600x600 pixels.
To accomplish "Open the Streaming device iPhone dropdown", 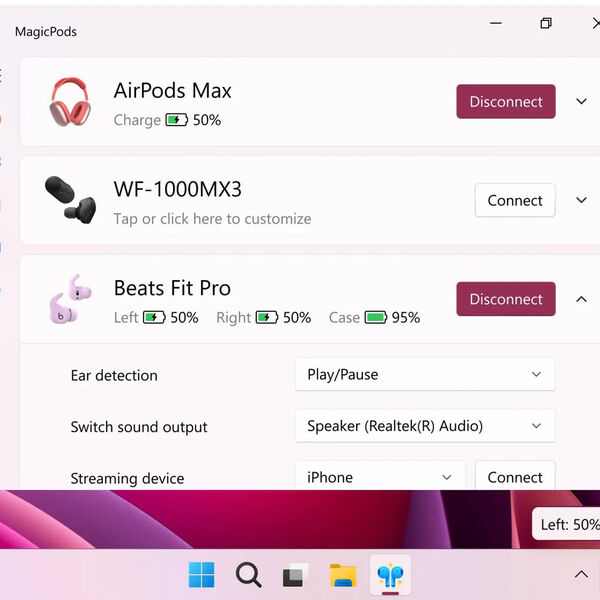I will pyautogui.click(x=380, y=477).
